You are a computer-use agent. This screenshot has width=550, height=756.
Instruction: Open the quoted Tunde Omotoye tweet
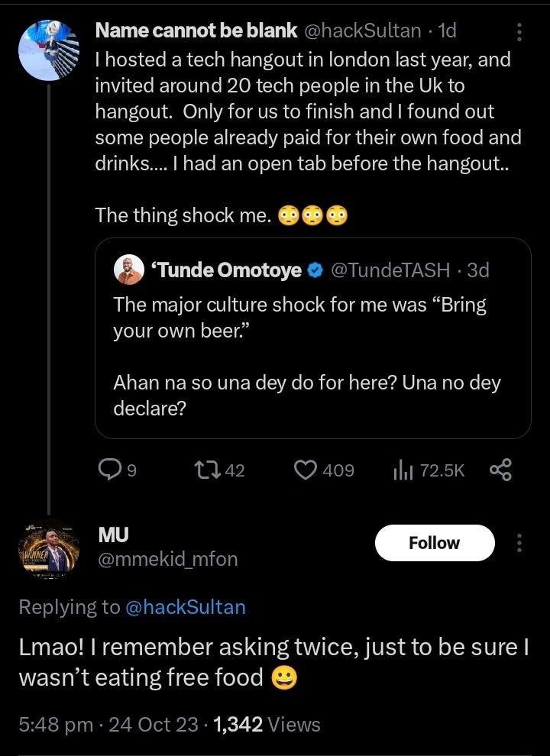[312, 359]
